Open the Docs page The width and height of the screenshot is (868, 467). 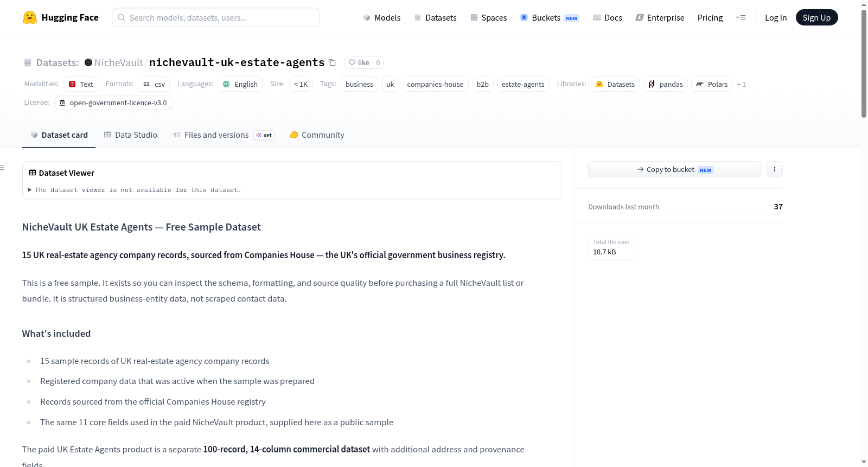coord(607,17)
